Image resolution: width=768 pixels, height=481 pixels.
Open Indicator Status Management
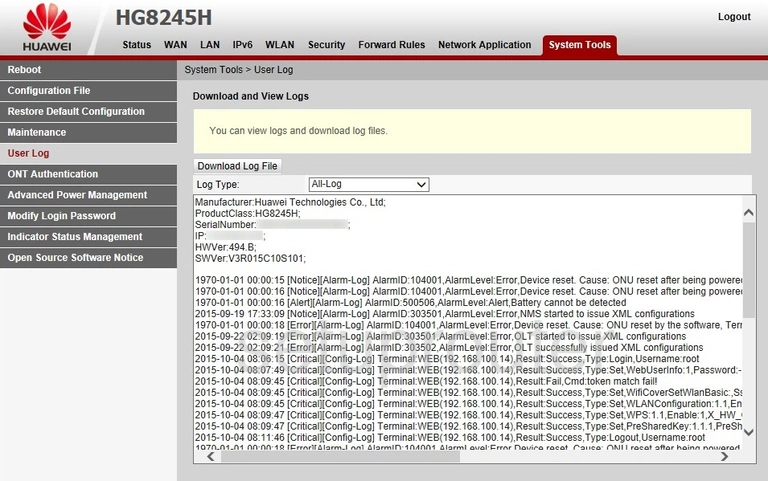click(88, 237)
